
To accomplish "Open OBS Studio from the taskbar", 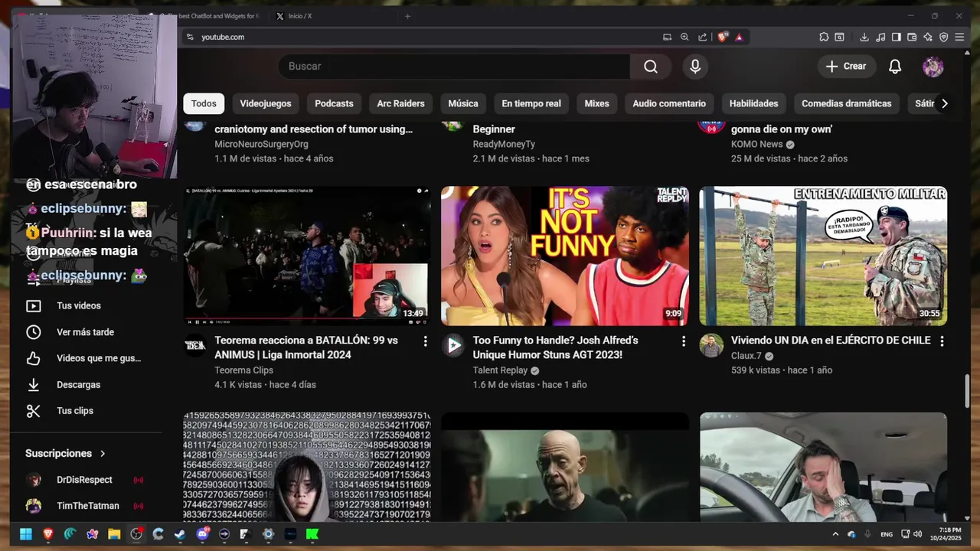I will (x=136, y=534).
